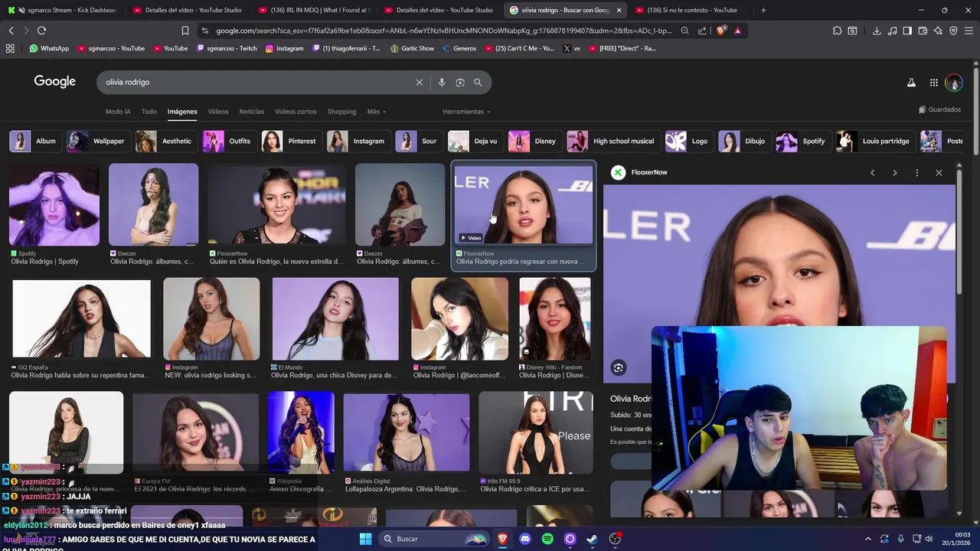Open Brave VPN shield icon
This screenshot has height=551, width=980.
(x=953, y=31)
